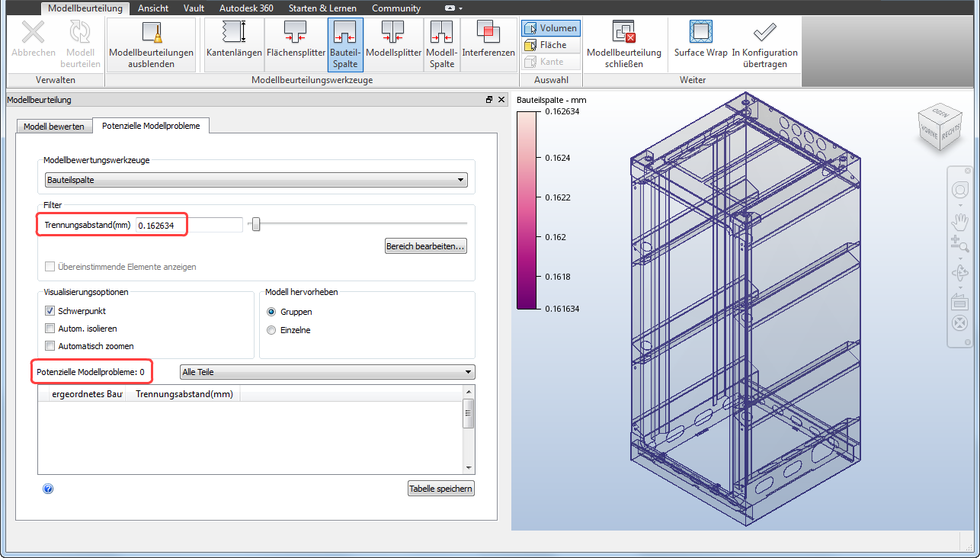The image size is (980, 558).
Task: Open the Alle Teile dropdown
Action: point(327,372)
